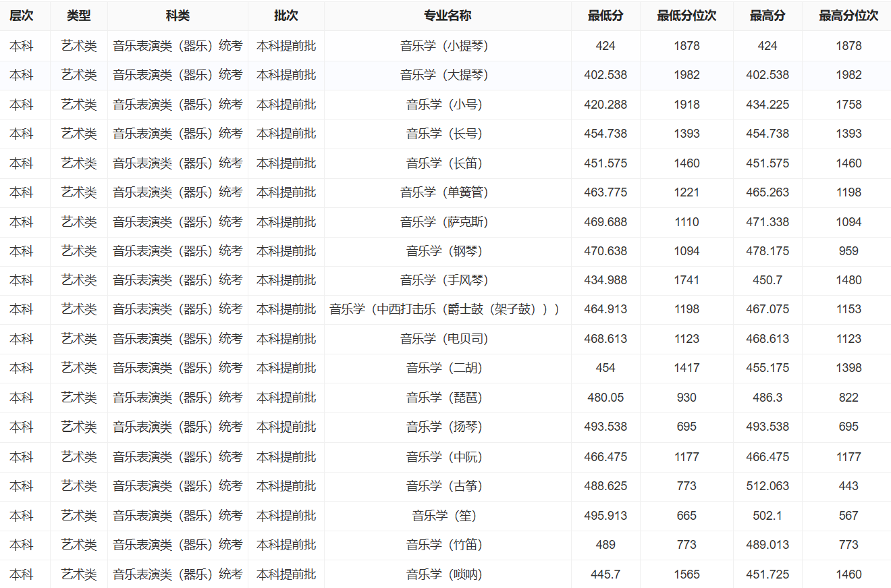Click the 455.175 highest score value
The width and height of the screenshot is (891, 588).
pyautogui.click(x=767, y=368)
